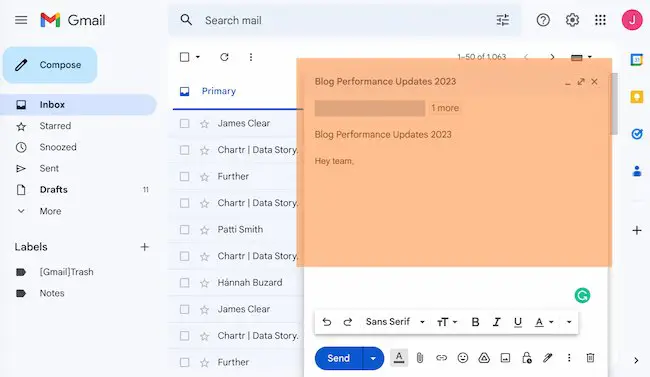Expand the More section in the sidebar
Viewport: 650px width, 377px height.
50,211
